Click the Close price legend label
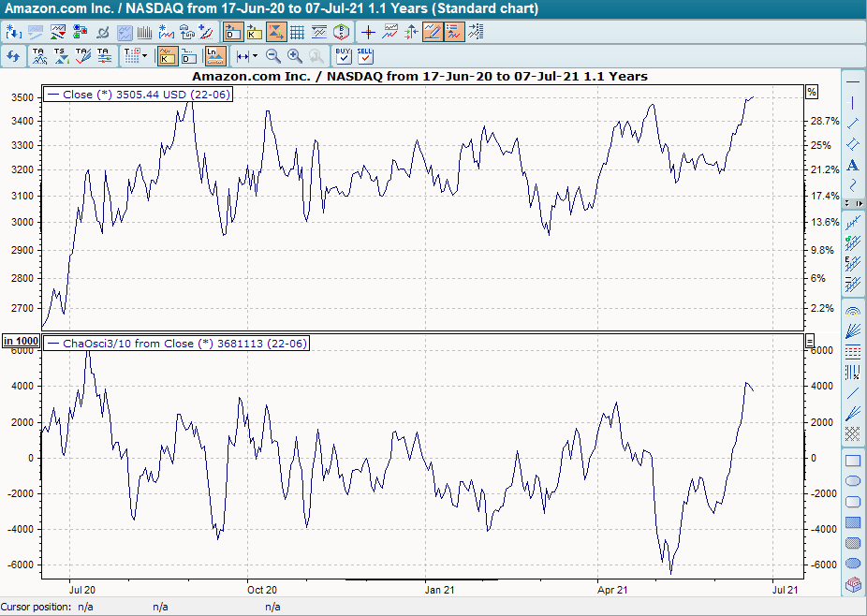The image size is (867, 616). click(138, 95)
